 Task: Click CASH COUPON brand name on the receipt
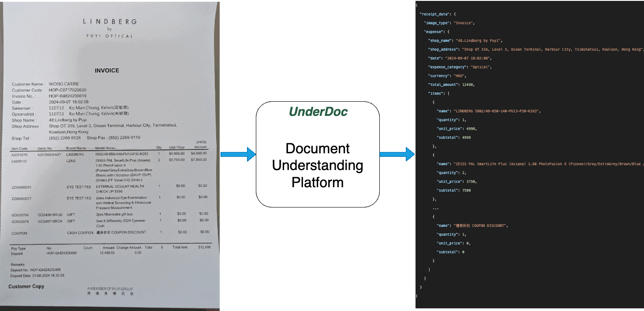pos(80,233)
